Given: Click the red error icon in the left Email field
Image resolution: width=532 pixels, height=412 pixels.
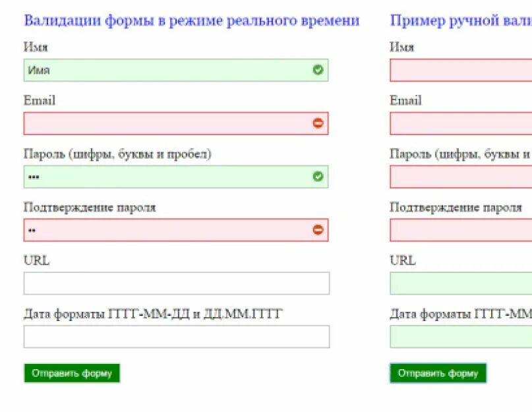Looking at the screenshot, I should coord(318,123).
